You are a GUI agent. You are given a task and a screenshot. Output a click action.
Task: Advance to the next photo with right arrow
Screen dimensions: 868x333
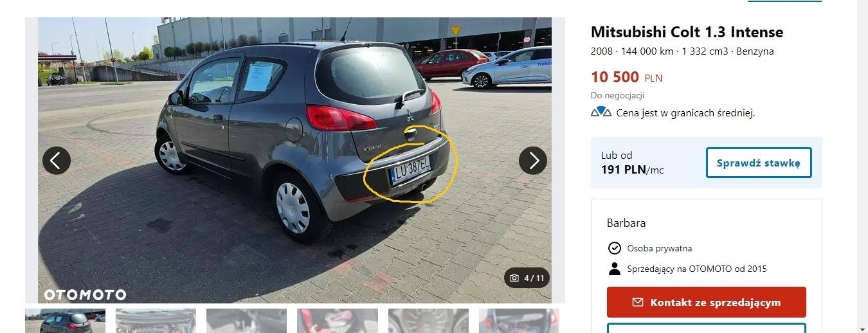pyautogui.click(x=533, y=161)
